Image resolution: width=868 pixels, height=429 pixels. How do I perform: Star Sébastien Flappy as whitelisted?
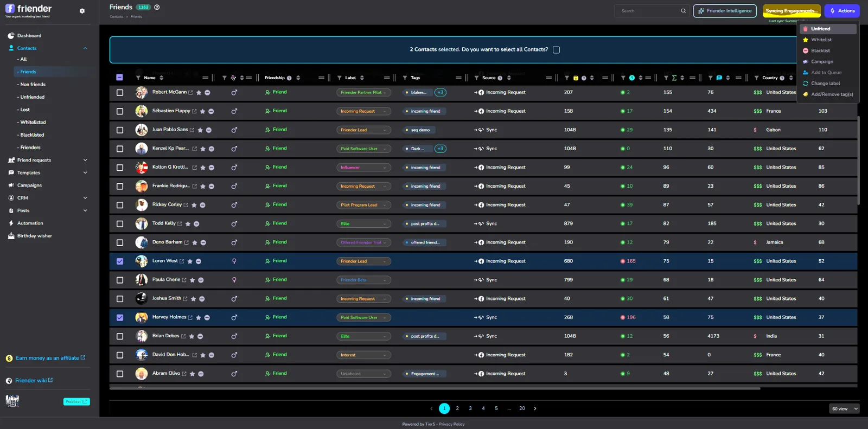coord(202,111)
